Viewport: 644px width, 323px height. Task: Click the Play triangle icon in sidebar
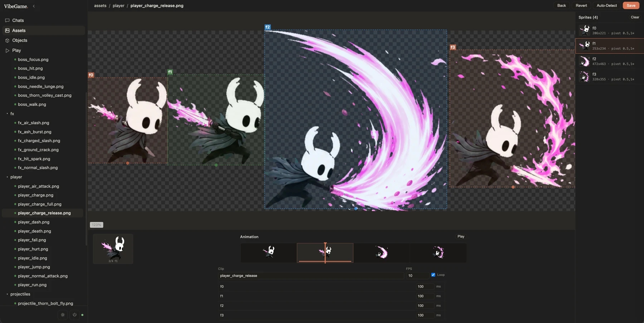click(7, 50)
